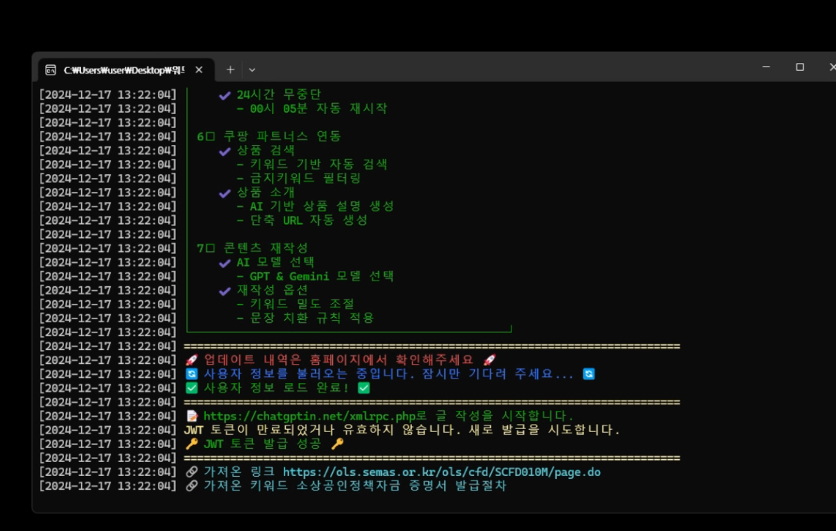
Task: Close the current terminal tab
Action: (199, 70)
